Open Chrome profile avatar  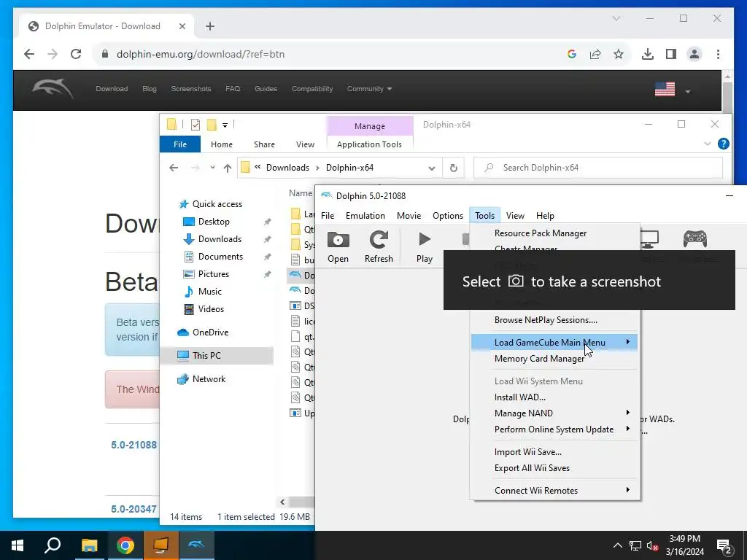(694, 54)
